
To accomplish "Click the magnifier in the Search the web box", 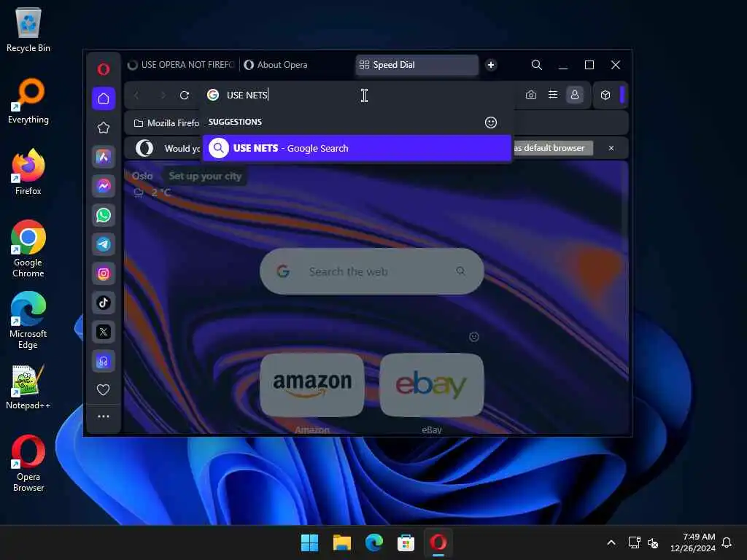I will pyautogui.click(x=460, y=271).
